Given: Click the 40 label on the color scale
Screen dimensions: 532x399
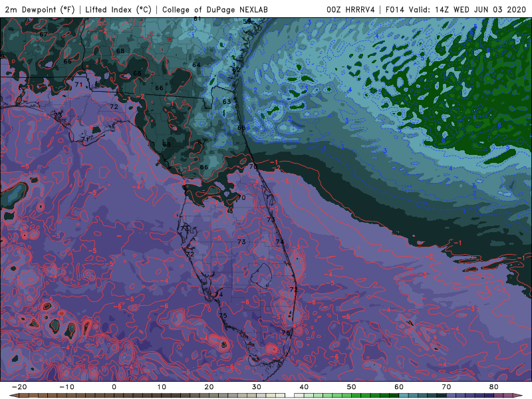Looking at the screenshot, I should (304, 387).
